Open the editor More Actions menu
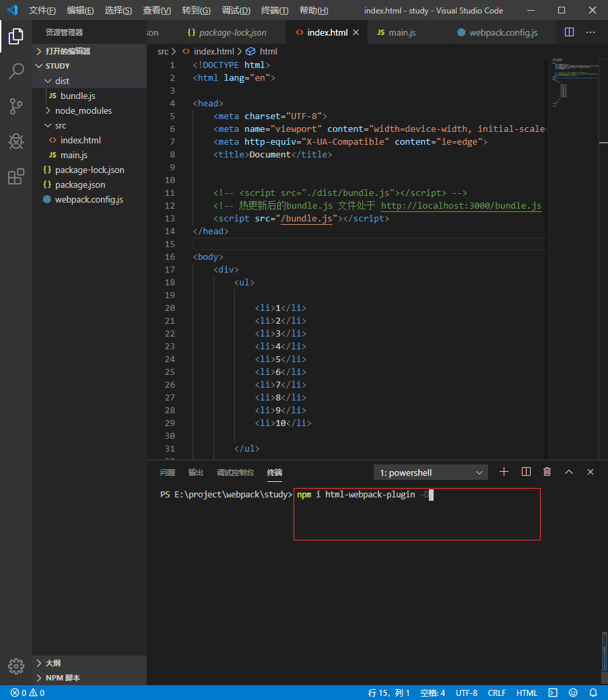 tap(590, 32)
